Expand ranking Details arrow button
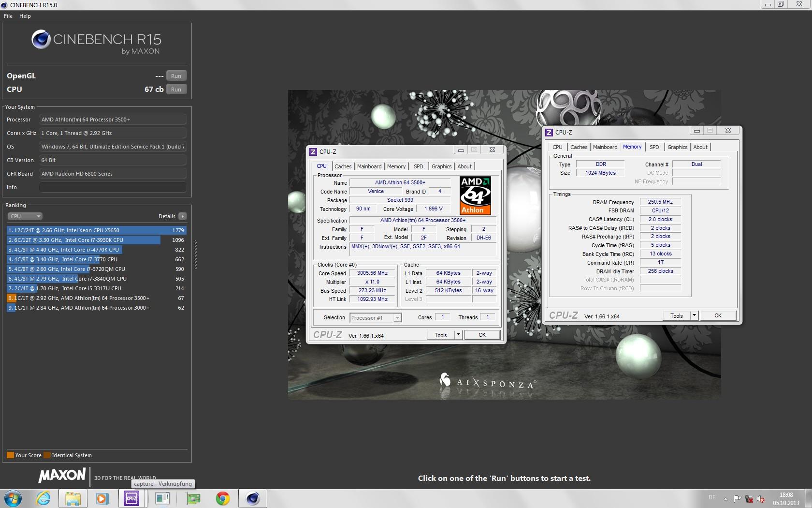This screenshot has height=508, width=812. coord(182,216)
